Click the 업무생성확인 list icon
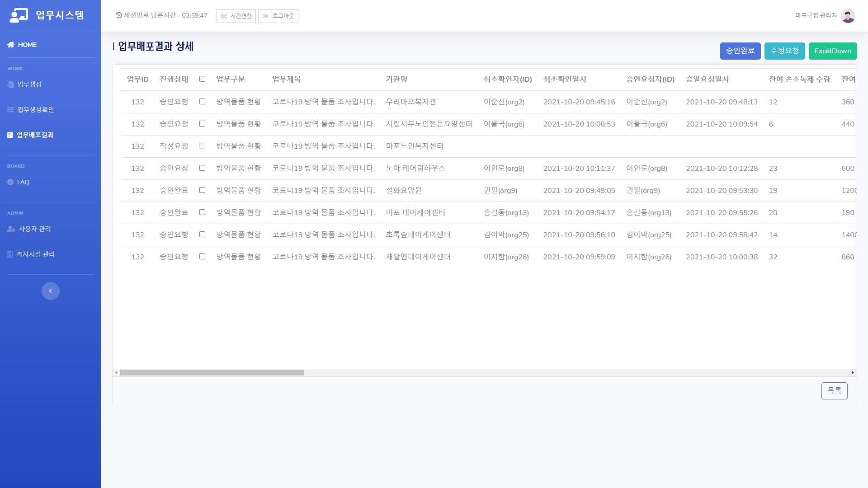The image size is (868, 488). click(11, 110)
